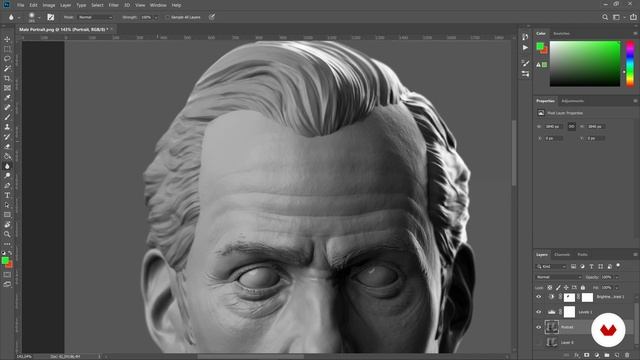Select the Rectangular Marquee tool
Image resolution: width=640 pixels, height=360 pixels.
click(x=7, y=49)
